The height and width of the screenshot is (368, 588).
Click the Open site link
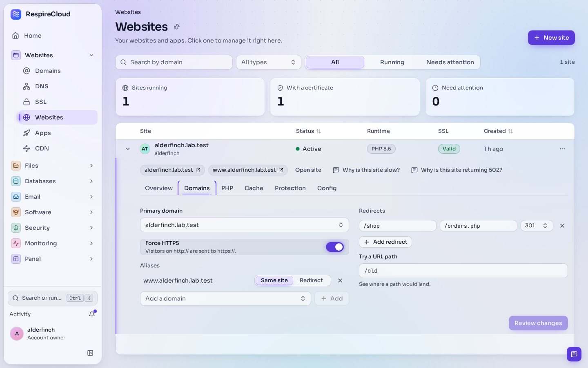click(308, 170)
